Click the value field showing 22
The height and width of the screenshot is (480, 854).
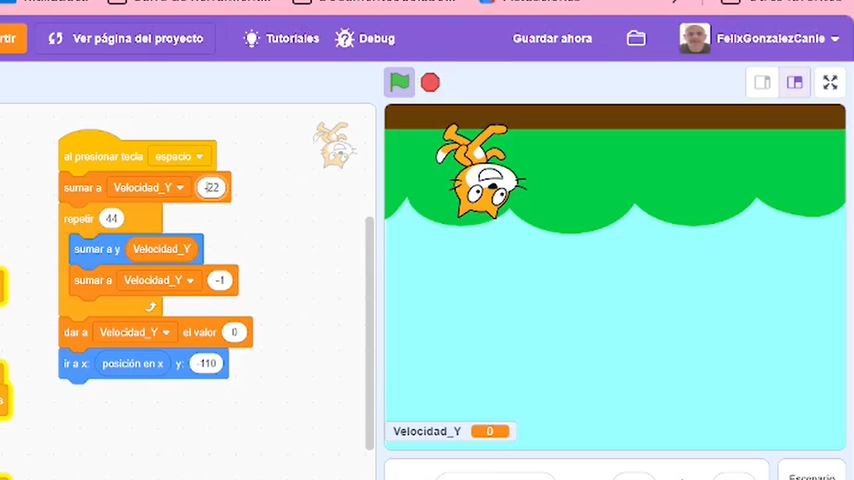tap(211, 188)
